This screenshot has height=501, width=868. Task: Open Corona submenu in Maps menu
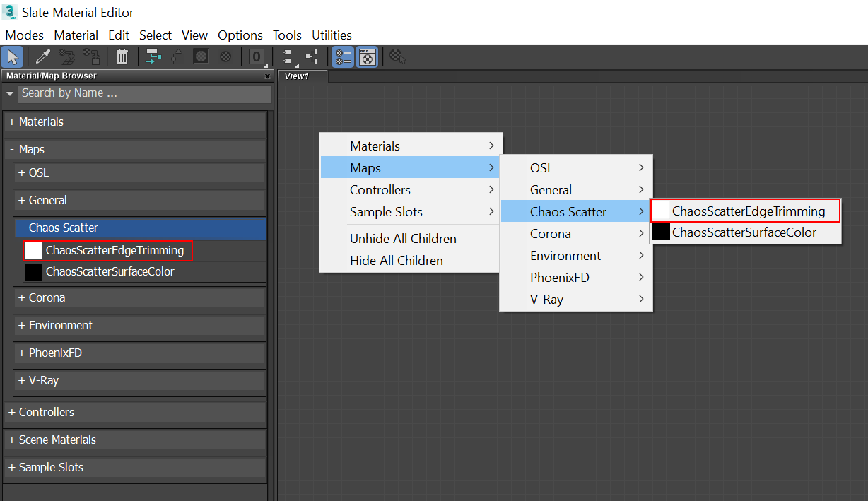tap(575, 233)
